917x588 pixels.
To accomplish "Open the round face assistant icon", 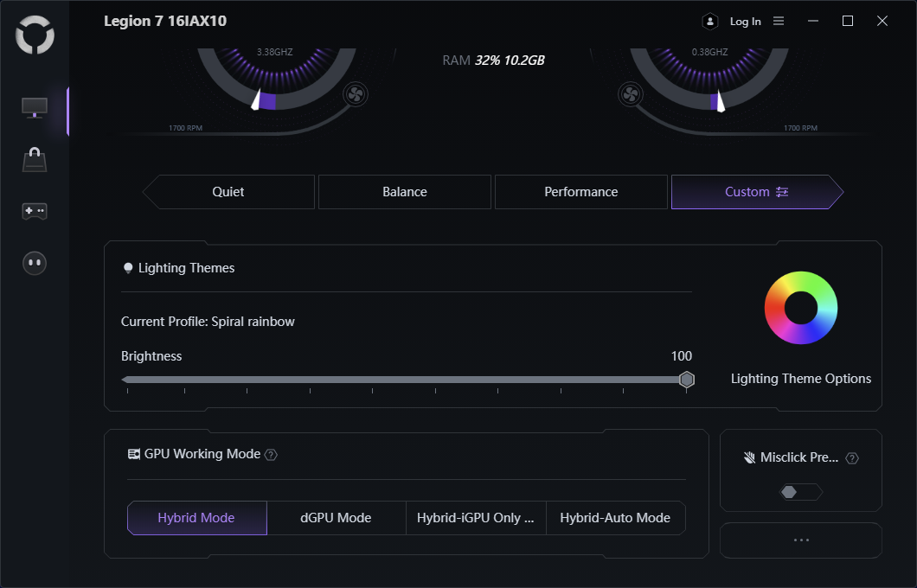I will click(x=35, y=263).
